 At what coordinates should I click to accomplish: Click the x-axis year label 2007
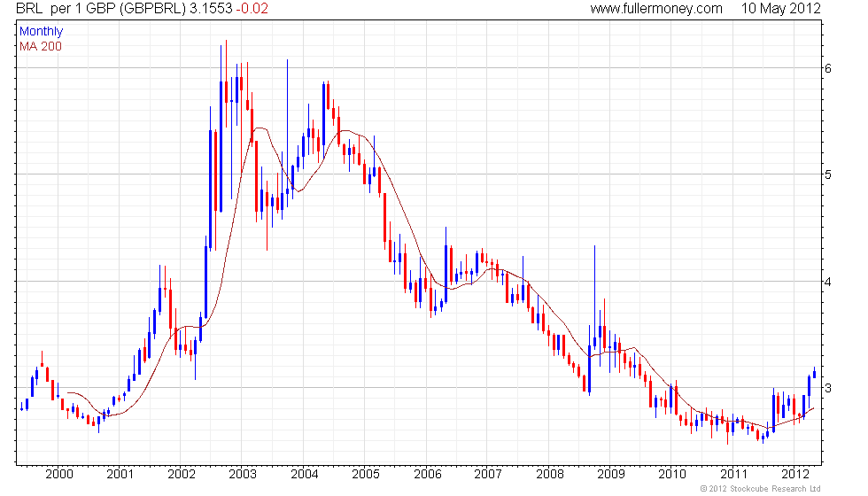click(x=488, y=474)
